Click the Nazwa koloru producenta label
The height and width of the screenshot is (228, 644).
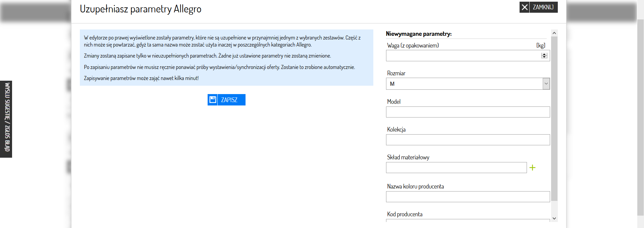pos(415,186)
